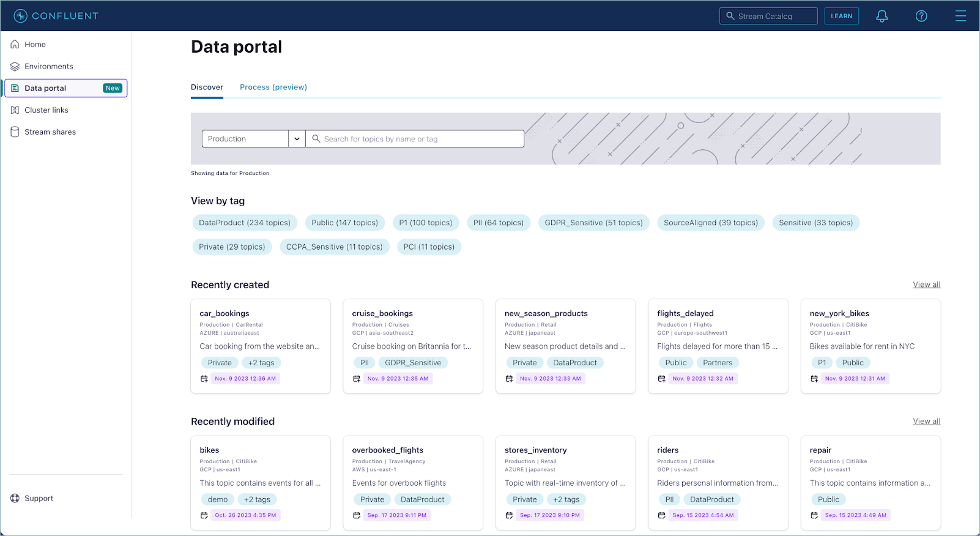Click the Data portal sidebar icon
This screenshot has height=536, width=980.
point(15,88)
